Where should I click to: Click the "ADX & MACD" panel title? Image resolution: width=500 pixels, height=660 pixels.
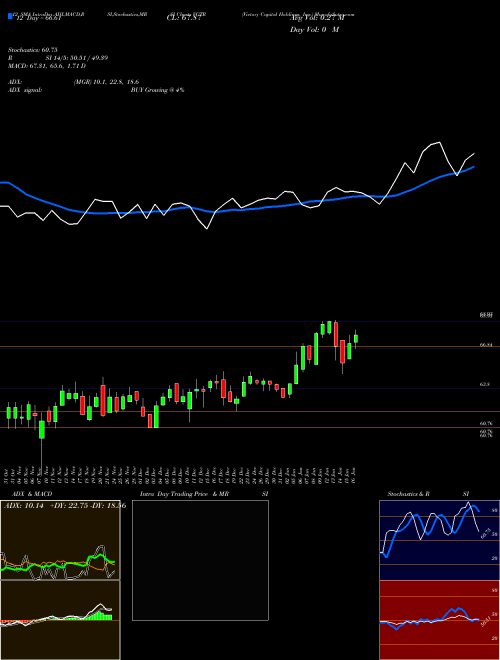tap(32, 494)
